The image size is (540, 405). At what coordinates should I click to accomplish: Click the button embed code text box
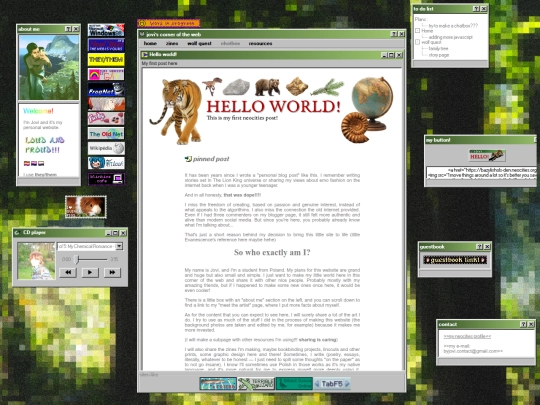481,173
